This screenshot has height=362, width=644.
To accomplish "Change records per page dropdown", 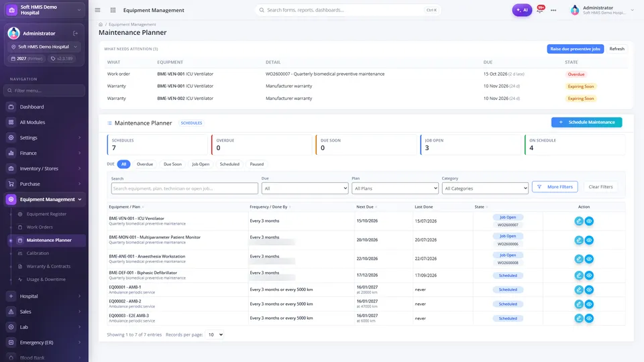I will click(x=215, y=335).
